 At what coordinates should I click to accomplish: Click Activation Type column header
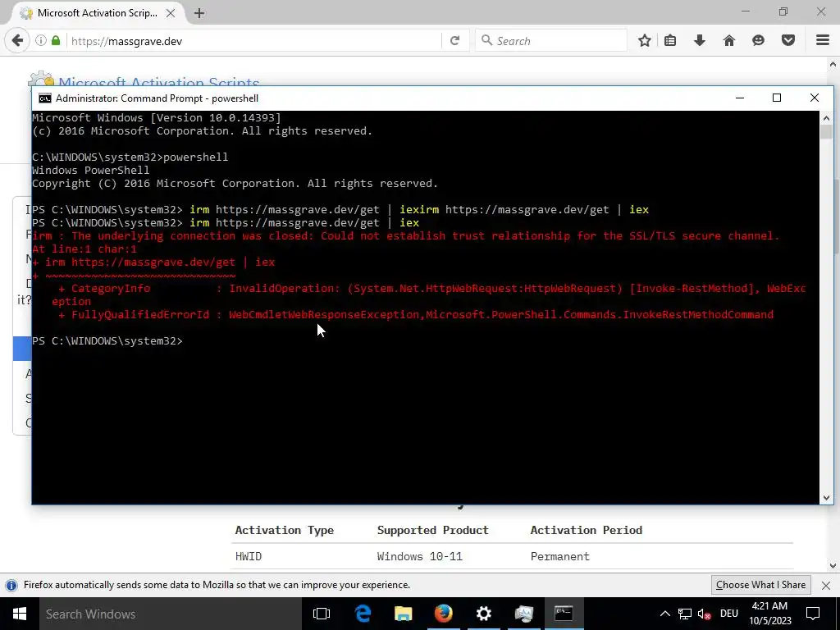285,531
